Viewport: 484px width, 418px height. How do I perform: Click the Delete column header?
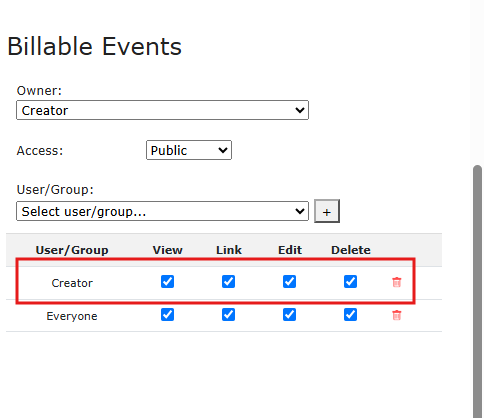pyautogui.click(x=351, y=250)
